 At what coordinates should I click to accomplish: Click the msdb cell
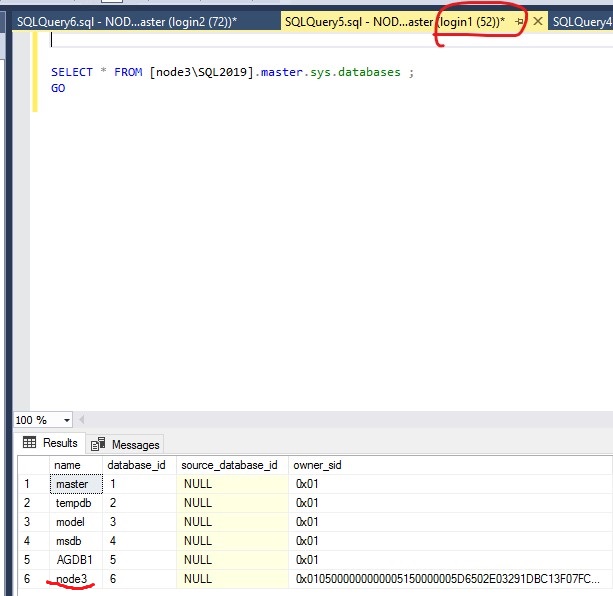pos(76,541)
